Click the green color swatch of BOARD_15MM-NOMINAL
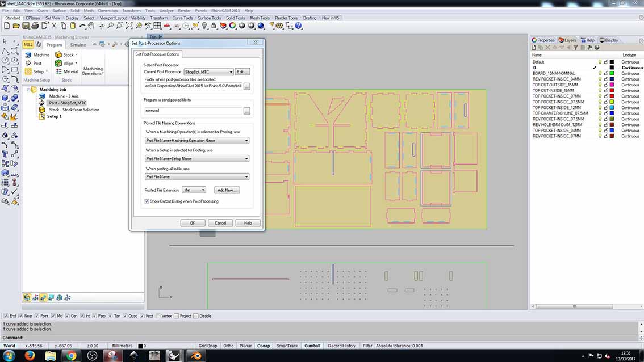This screenshot has height=362, width=644. pyautogui.click(x=612, y=73)
